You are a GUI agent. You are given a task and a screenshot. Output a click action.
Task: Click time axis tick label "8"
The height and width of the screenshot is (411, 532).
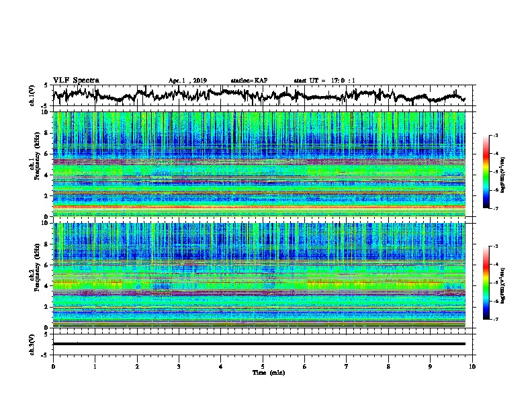(388, 367)
